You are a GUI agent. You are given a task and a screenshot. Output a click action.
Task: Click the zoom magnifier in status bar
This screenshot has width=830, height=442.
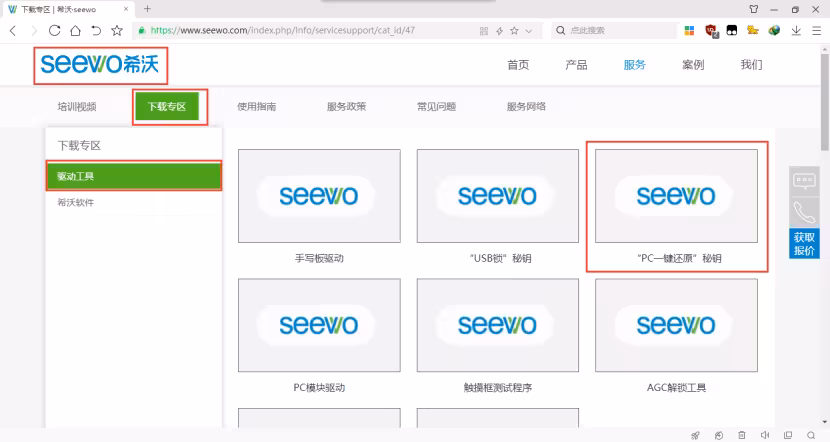811,435
